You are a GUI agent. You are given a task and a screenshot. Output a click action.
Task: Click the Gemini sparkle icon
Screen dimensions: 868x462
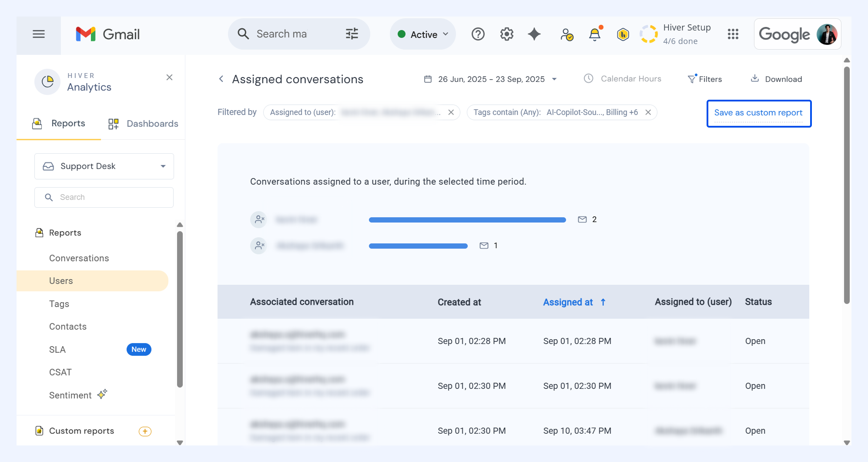(x=534, y=34)
